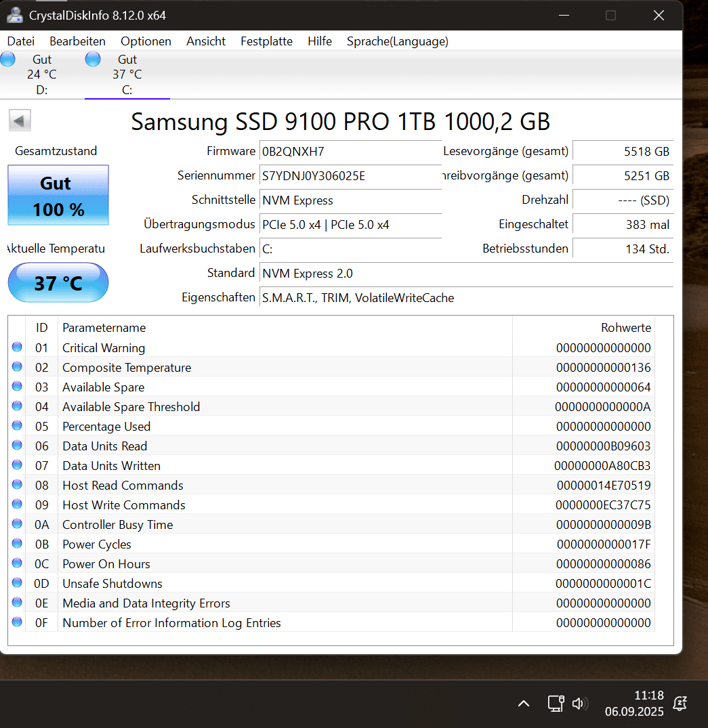This screenshot has height=728, width=708.
Task: Show hidden tray icons chevron
Action: [x=524, y=704]
